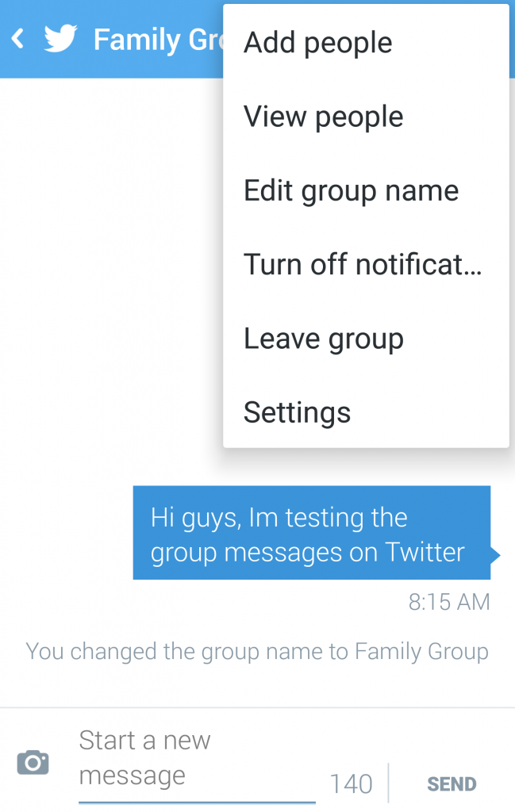
Task: Click the 8:15 AM timestamp
Action: click(x=449, y=602)
